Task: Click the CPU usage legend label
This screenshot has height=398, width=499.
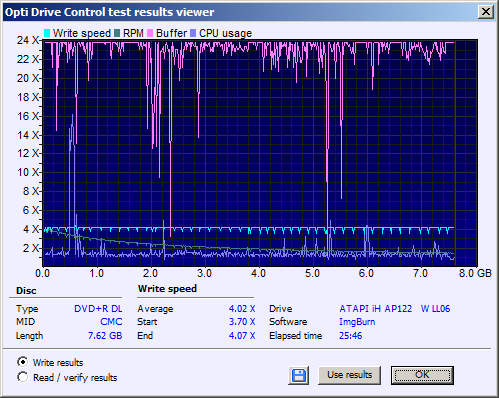Action: (x=225, y=33)
